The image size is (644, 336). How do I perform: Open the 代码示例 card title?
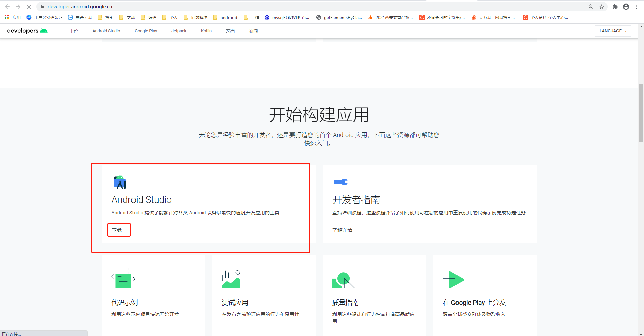[x=124, y=303]
